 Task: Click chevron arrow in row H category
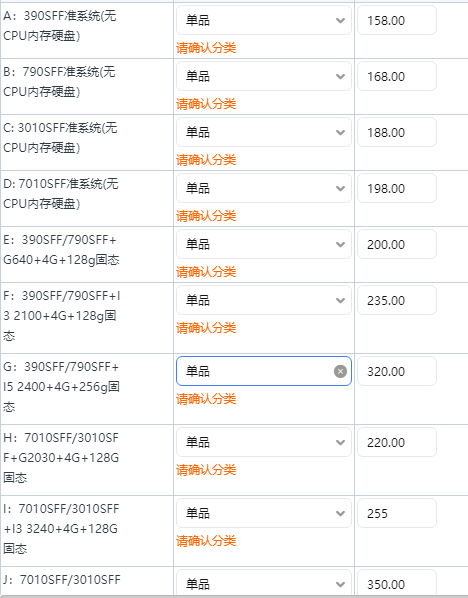(340, 442)
